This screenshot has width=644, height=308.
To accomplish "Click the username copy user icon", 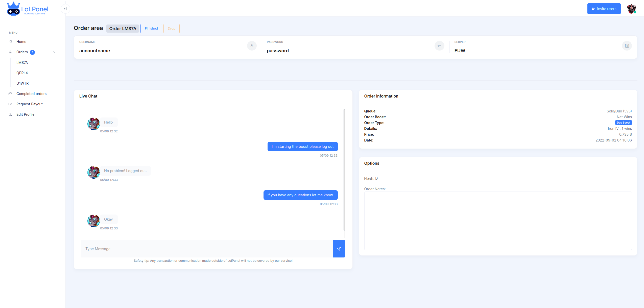I will (252, 46).
